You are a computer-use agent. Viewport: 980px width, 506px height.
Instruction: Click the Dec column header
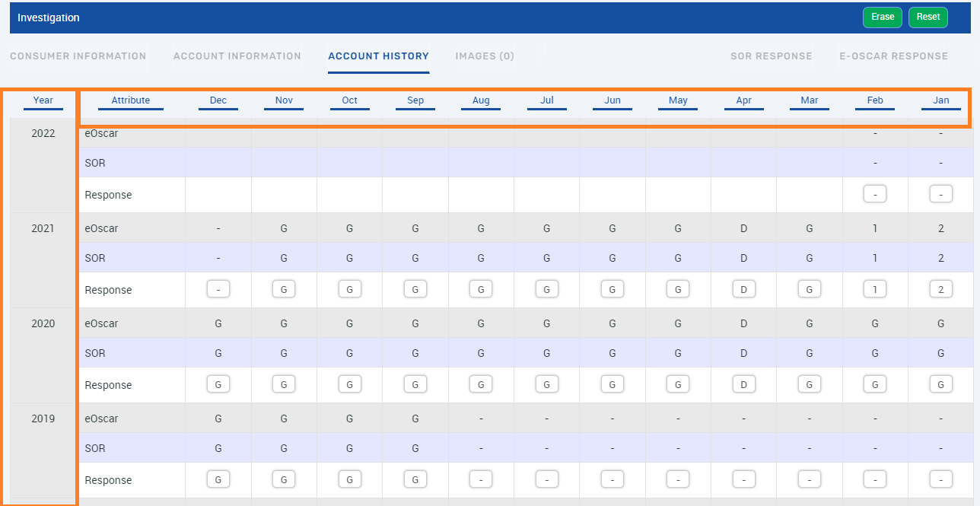218,100
